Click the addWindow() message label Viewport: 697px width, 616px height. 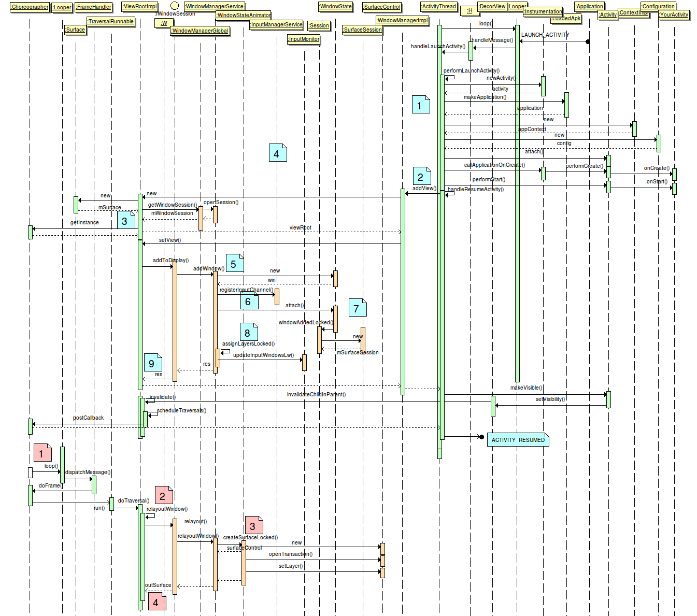click(209, 269)
